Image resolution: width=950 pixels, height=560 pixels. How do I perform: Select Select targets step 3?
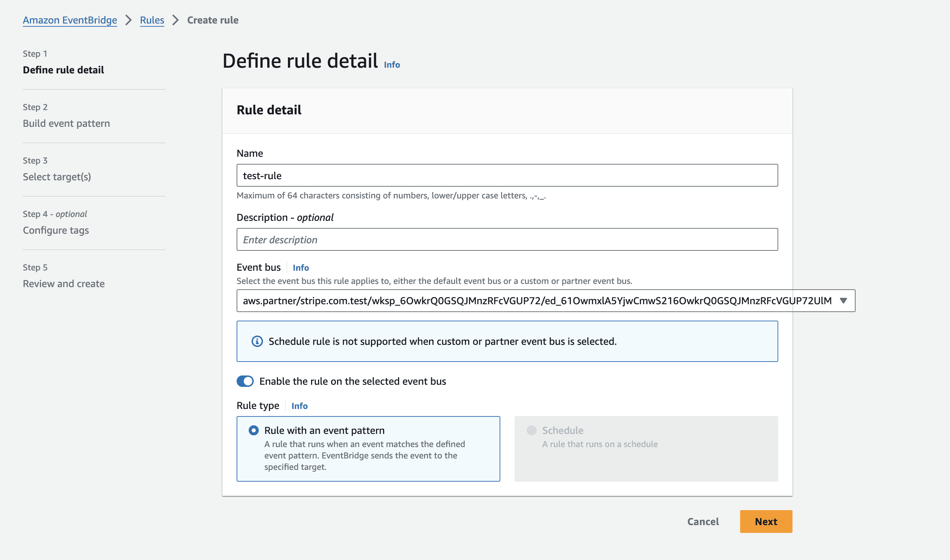click(x=57, y=176)
